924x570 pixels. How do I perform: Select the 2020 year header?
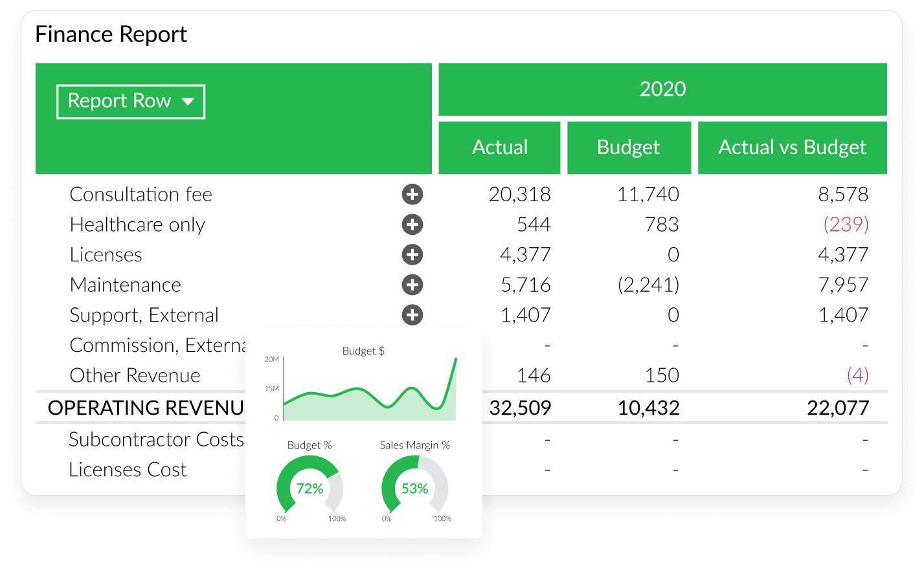pyautogui.click(x=662, y=89)
